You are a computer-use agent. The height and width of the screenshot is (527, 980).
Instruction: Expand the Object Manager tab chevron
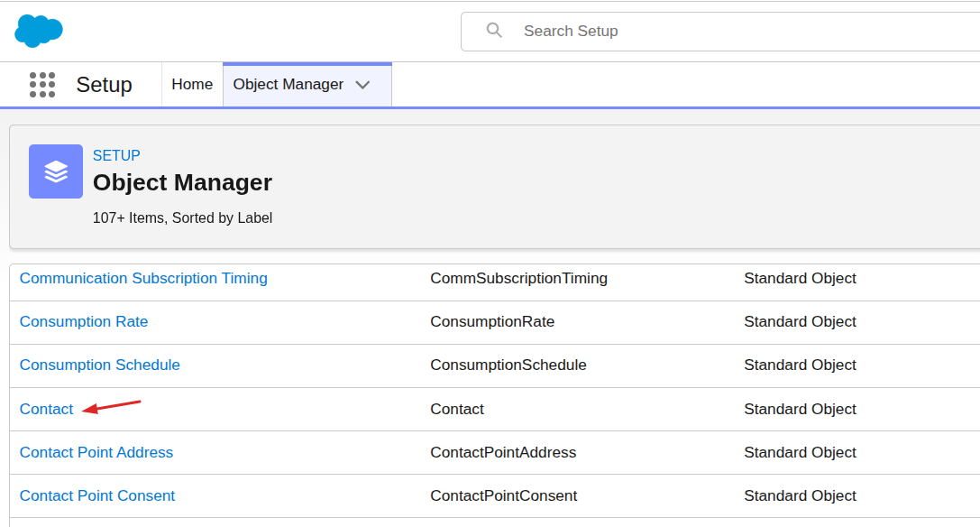(362, 85)
